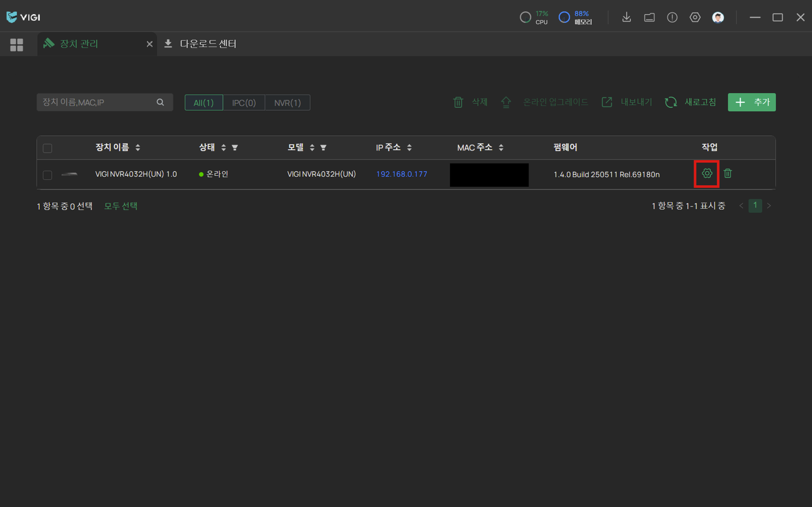The image size is (812, 507).
Task: Check the select-all header checkbox
Action: [x=47, y=148]
